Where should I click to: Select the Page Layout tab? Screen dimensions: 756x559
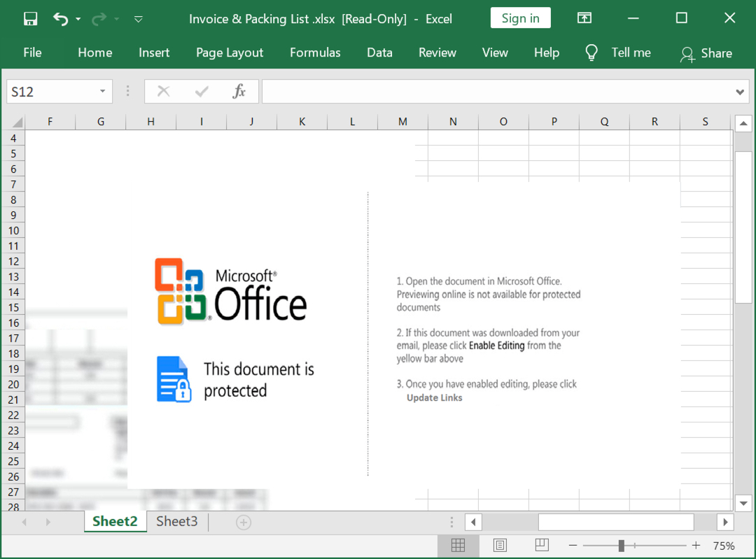[230, 52]
